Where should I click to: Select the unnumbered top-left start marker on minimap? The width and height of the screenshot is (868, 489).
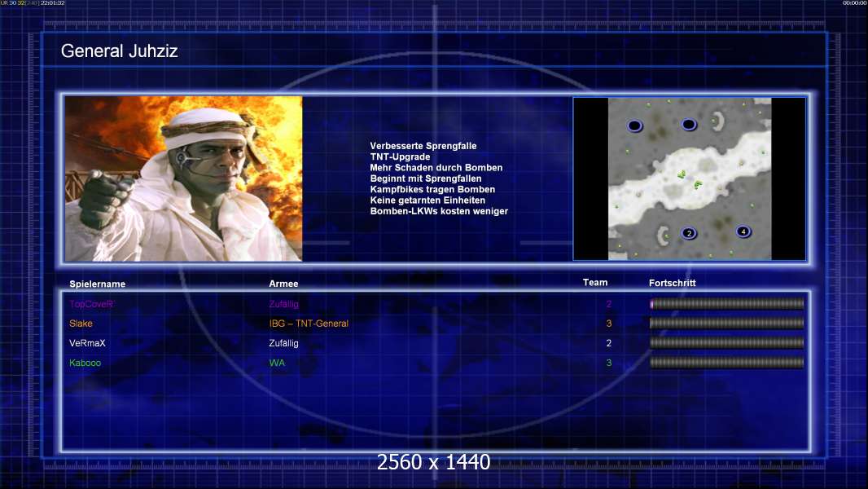pyautogui.click(x=635, y=126)
